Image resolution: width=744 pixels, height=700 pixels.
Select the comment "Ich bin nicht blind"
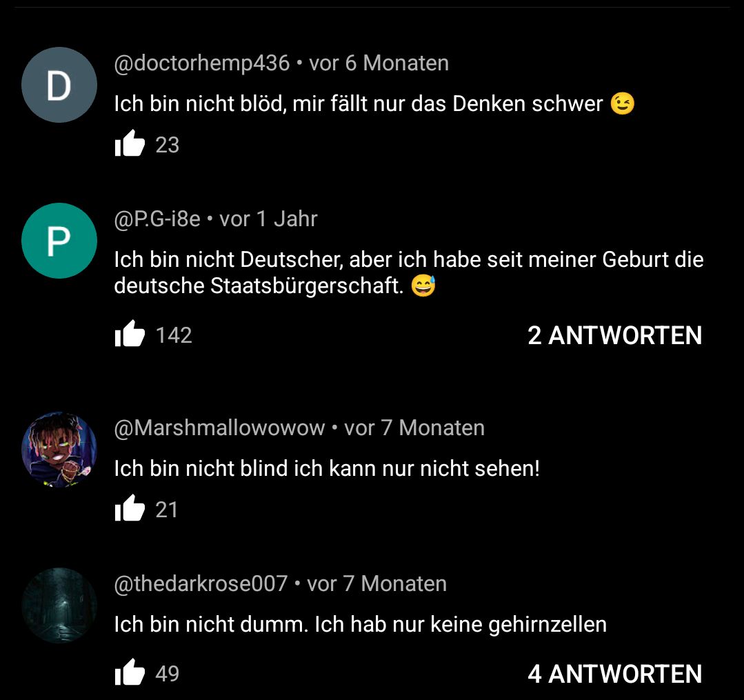pos(326,469)
